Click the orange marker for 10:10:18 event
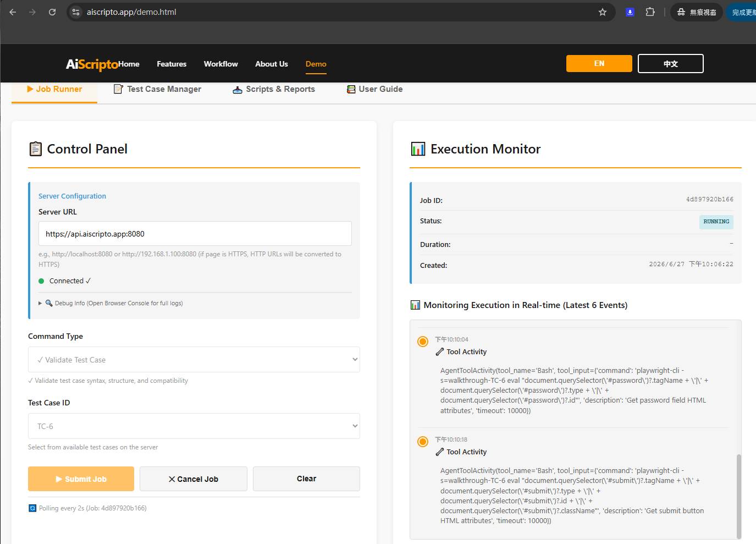The image size is (756, 544). pos(423,442)
